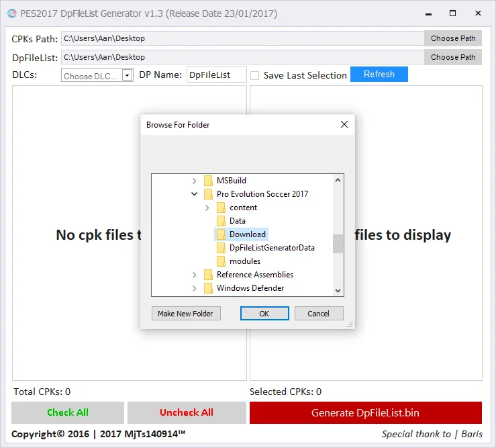Select the Download folder
Image resolution: width=496 pixels, height=448 pixels.
[x=248, y=234]
